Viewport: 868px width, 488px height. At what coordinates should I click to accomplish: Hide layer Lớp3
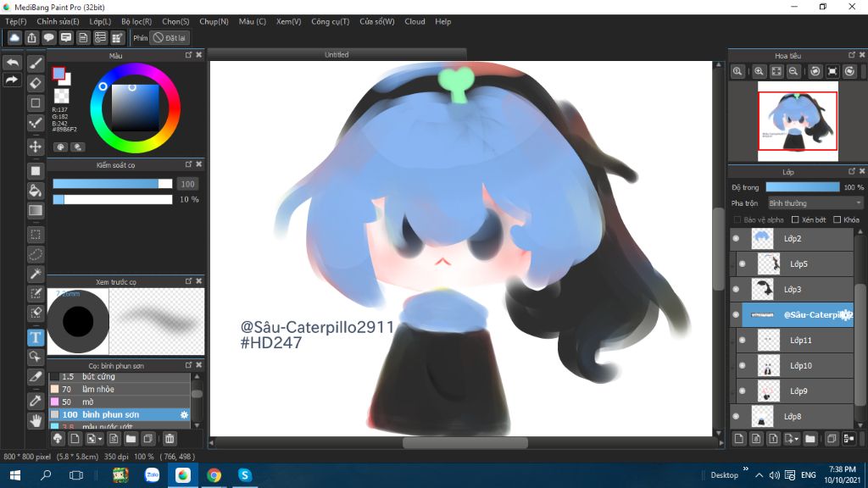736,290
